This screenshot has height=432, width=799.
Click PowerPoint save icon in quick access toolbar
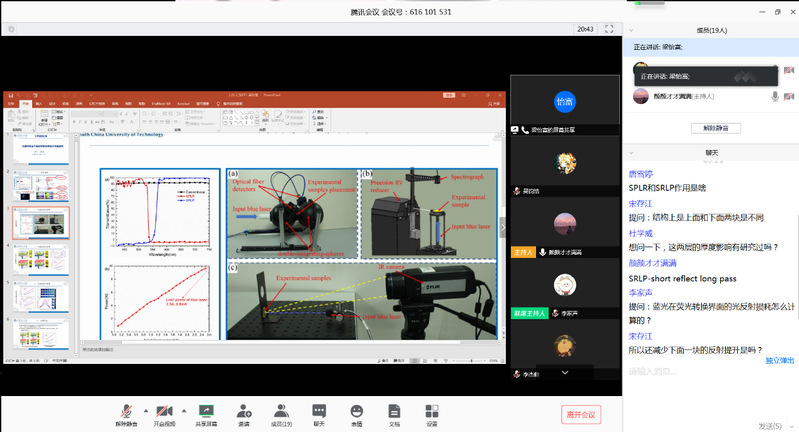click(10, 95)
